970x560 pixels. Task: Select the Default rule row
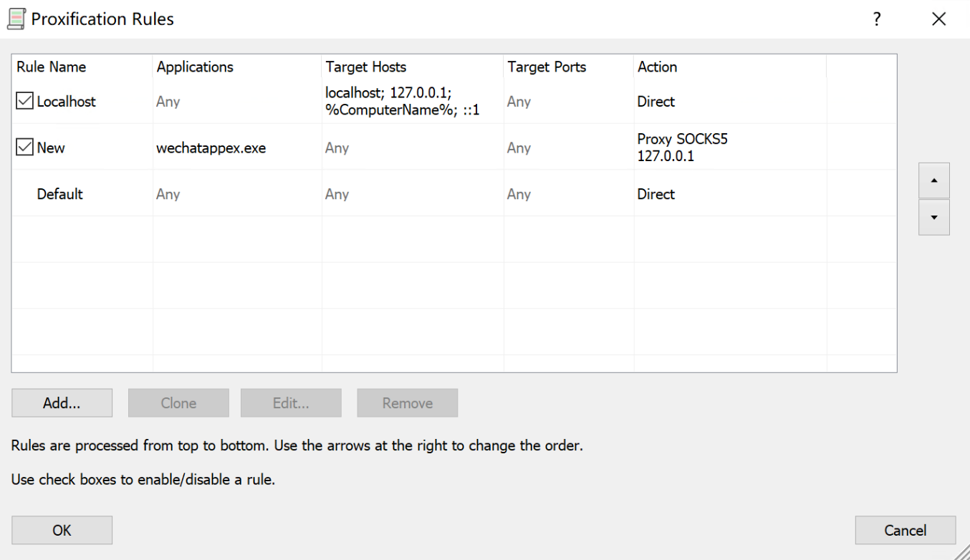pyautogui.click(x=60, y=194)
